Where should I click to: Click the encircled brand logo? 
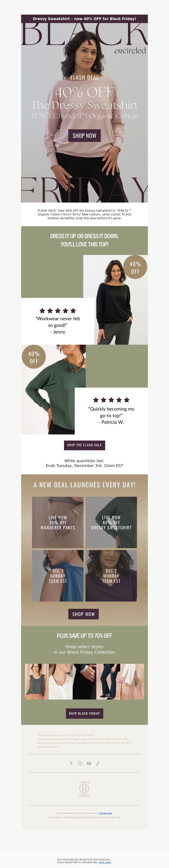coord(130,51)
